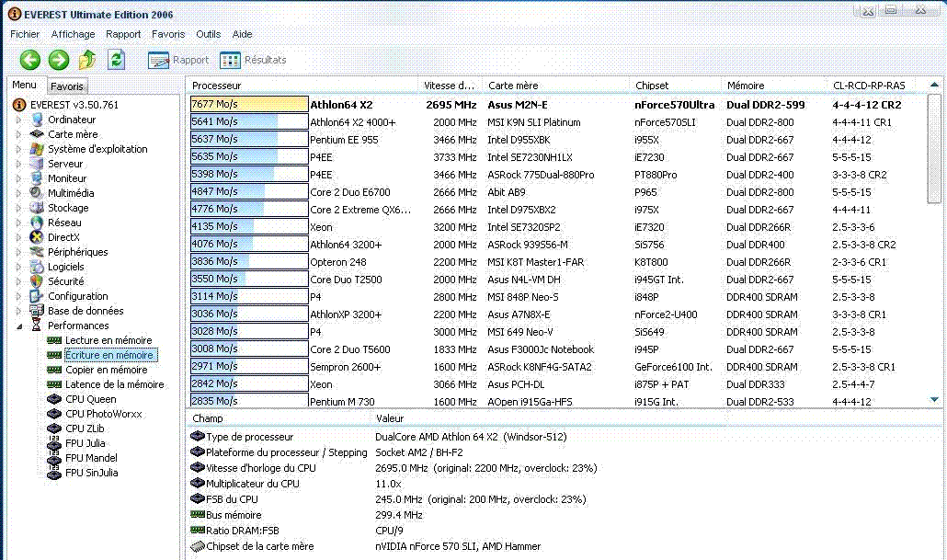Select Copier en mémoire benchmark
This screenshot has height=560, width=947.
107,370
